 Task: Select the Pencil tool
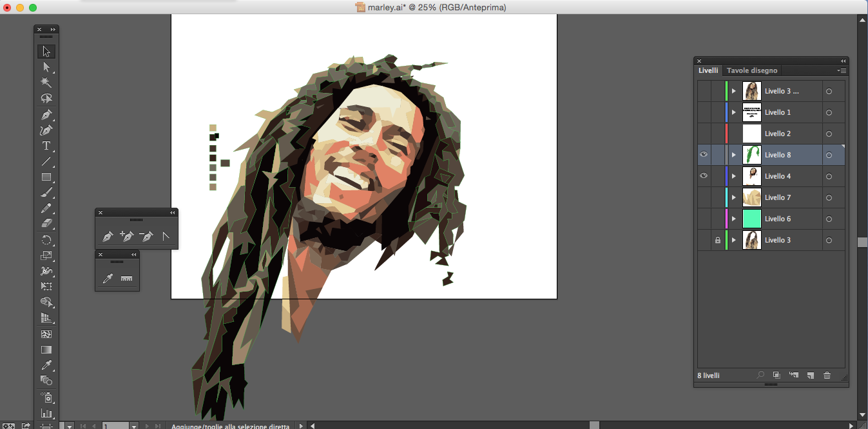(x=46, y=208)
